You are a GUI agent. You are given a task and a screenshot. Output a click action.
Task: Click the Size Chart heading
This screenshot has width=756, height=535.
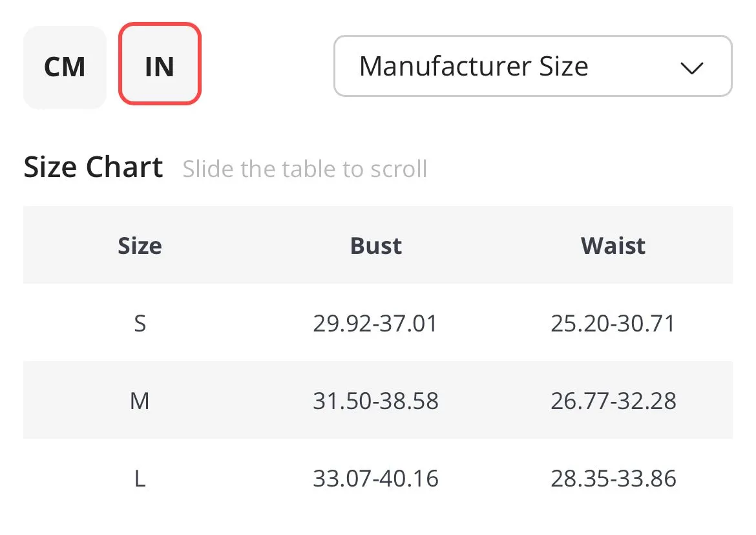point(93,167)
